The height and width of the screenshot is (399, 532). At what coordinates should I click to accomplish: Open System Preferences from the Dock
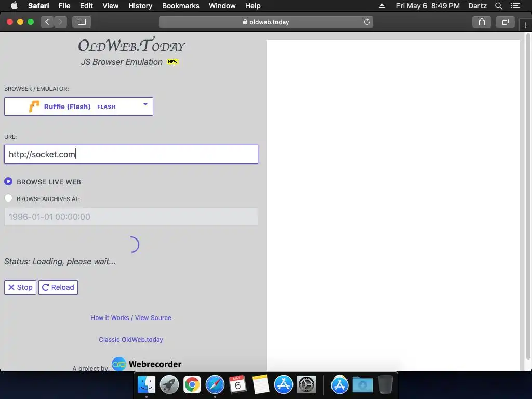pos(307,385)
